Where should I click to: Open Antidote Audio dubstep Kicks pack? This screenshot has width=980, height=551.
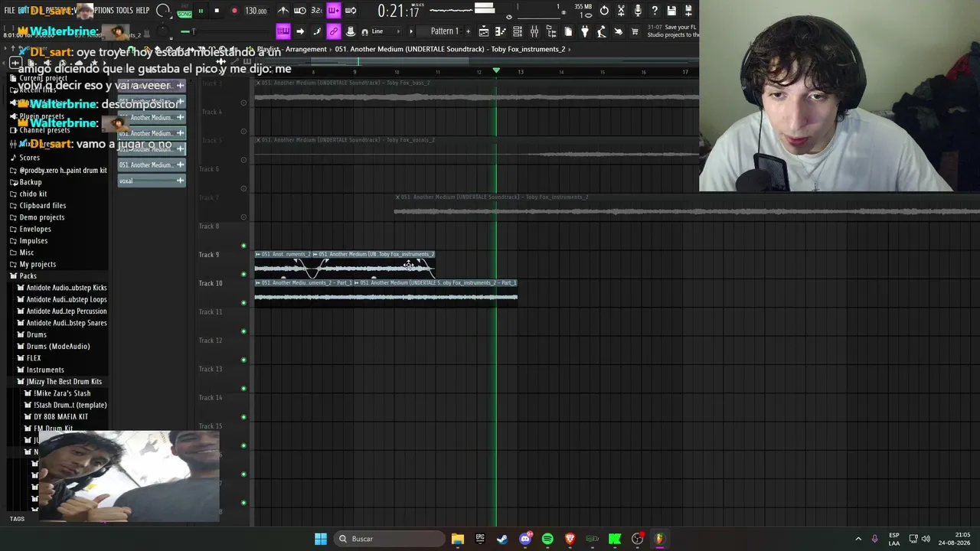(67, 288)
